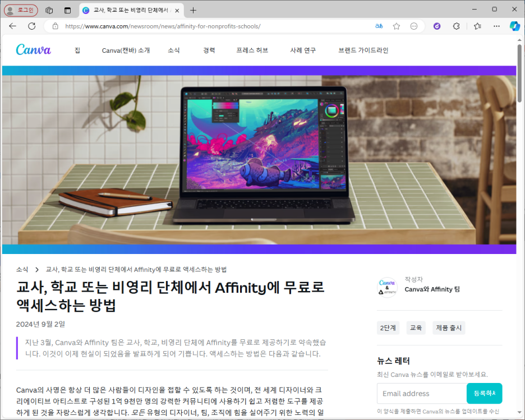
Task: Minimize the browser window
Action: tap(474, 10)
